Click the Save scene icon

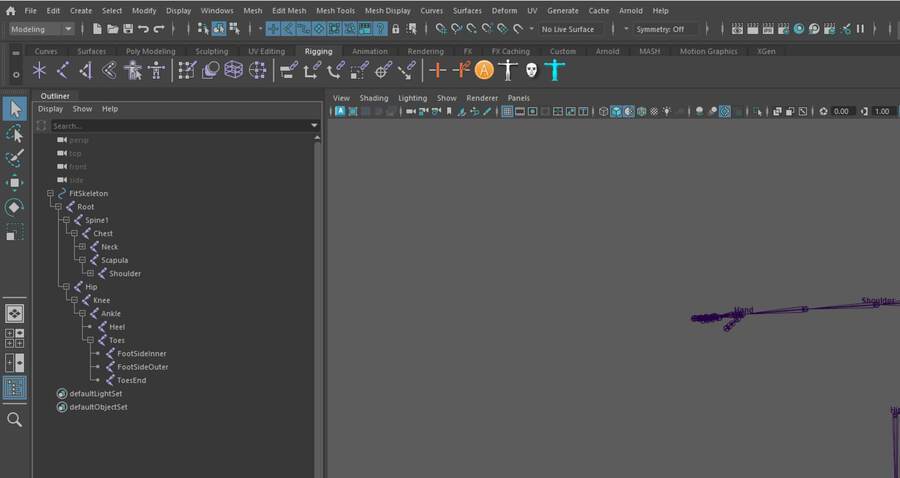(128, 29)
